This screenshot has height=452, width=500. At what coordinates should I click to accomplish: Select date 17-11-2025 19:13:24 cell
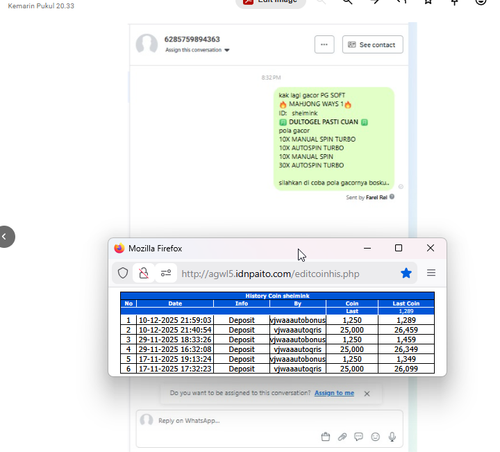[x=175, y=359]
